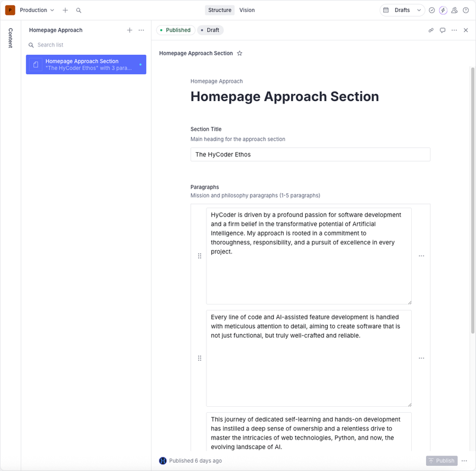Viewport: 476px width, 471px height.
Task: Star the Homepage Approach Section document
Action: point(240,53)
